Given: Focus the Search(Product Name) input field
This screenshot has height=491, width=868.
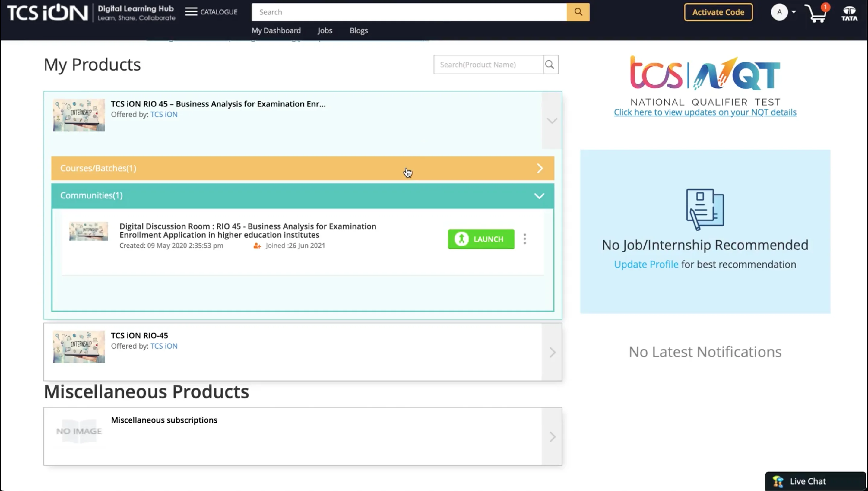Looking at the screenshot, I should pos(488,65).
